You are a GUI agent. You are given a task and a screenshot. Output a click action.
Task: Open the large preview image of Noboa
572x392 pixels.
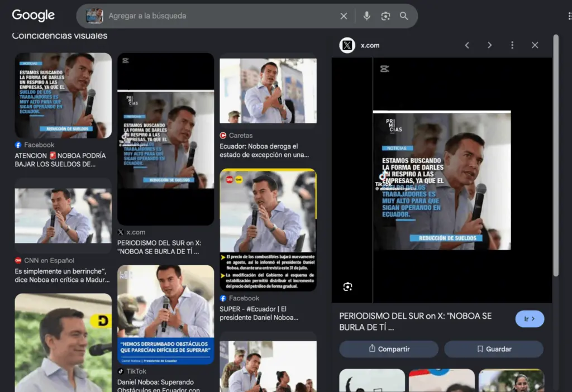442,180
